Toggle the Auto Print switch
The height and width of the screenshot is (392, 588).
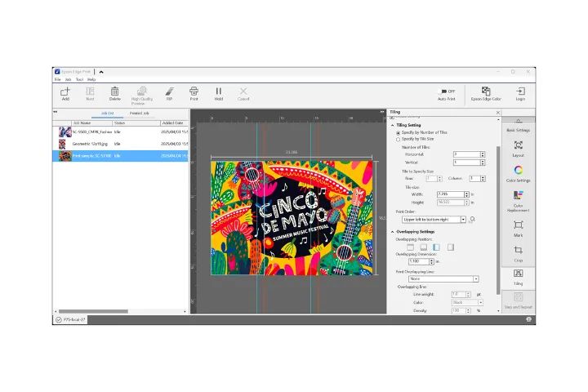tap(444, 91)
